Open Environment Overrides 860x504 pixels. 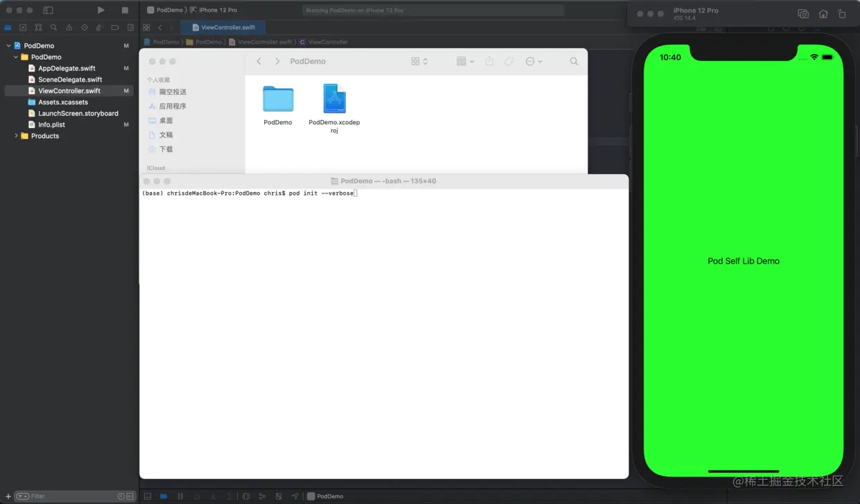click(x=279, y=496)
